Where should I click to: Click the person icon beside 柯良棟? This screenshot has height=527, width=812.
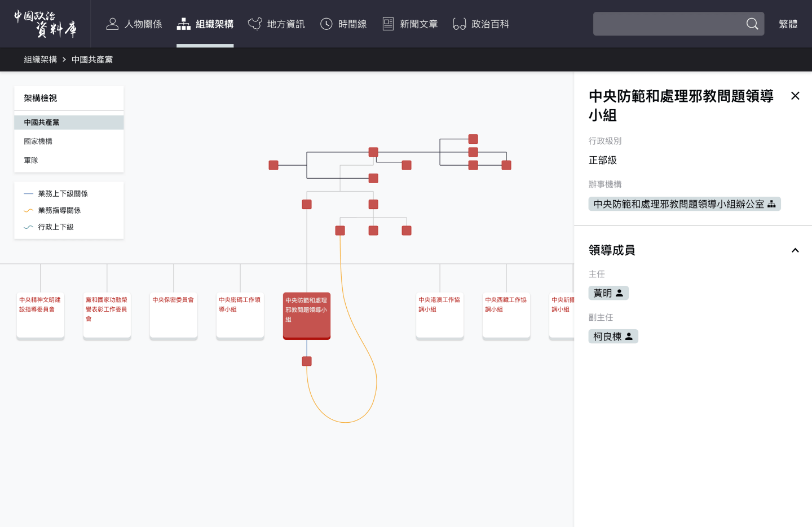pos(630,336)
